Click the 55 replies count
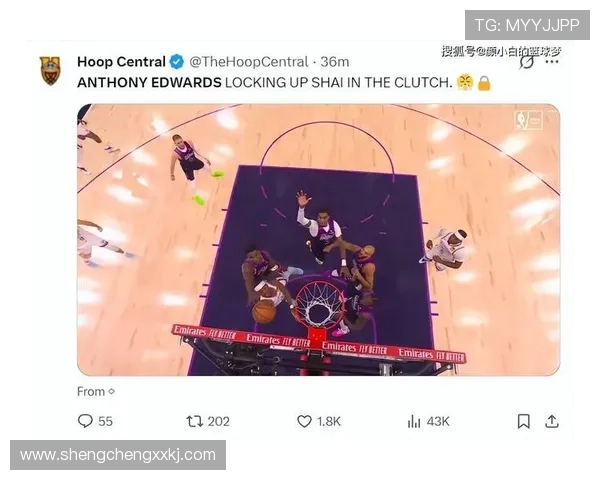This screenshot has width=600, height=480. (105, 421)
